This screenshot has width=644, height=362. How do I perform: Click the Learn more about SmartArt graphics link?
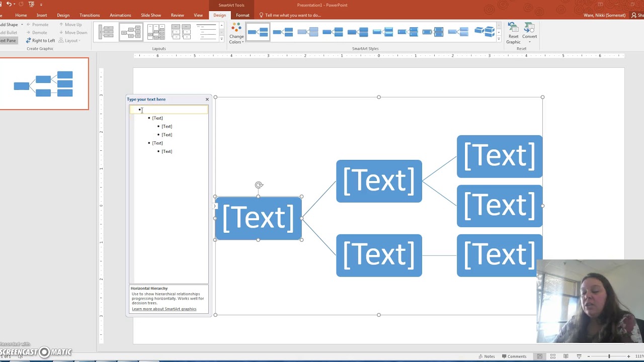pos(164,309)
